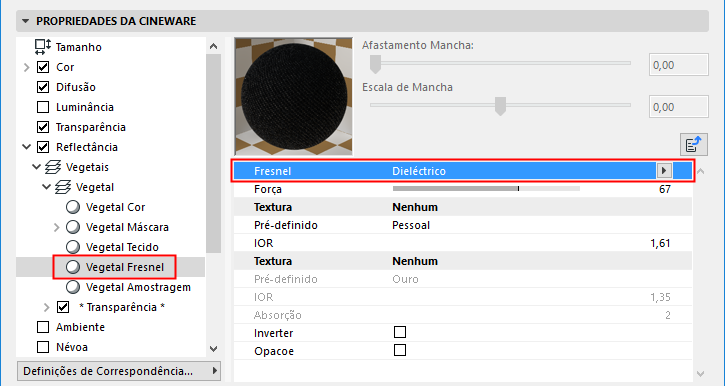Click the Vegetal Tecido sphere icon
The image size is (725, 386).
(73, 247)
